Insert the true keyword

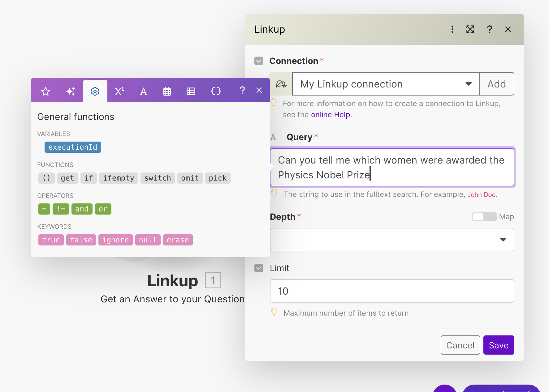[x=51, y=240]
